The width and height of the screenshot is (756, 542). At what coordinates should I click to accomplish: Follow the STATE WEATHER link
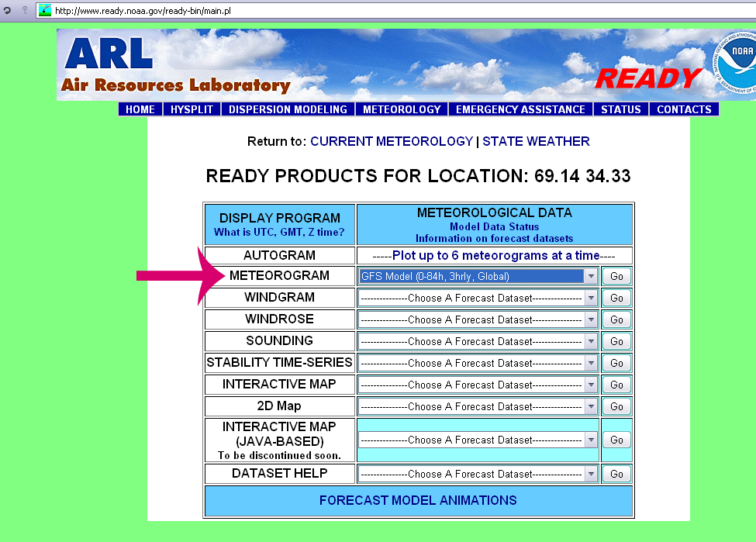click(x=536, y=141)
